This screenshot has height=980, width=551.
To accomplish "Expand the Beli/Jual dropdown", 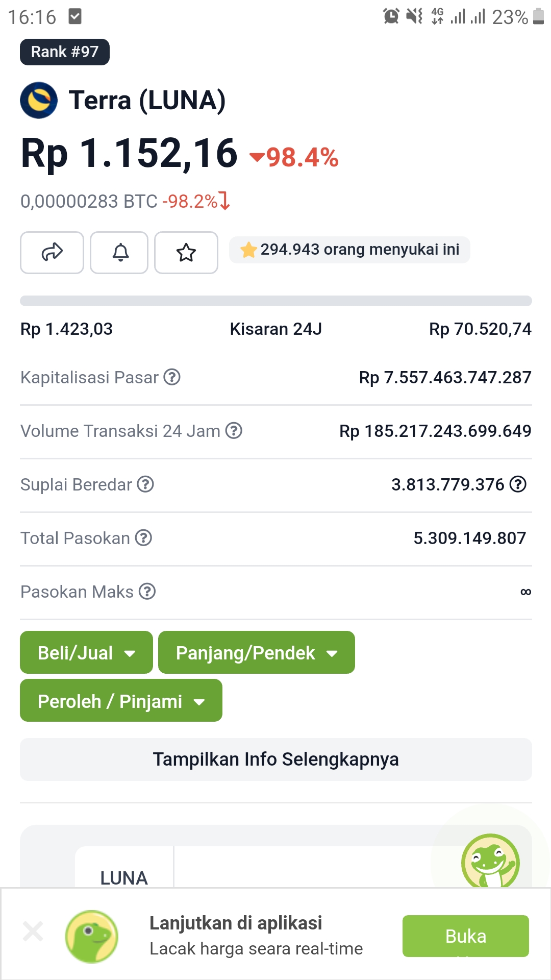I will point(86,652).
